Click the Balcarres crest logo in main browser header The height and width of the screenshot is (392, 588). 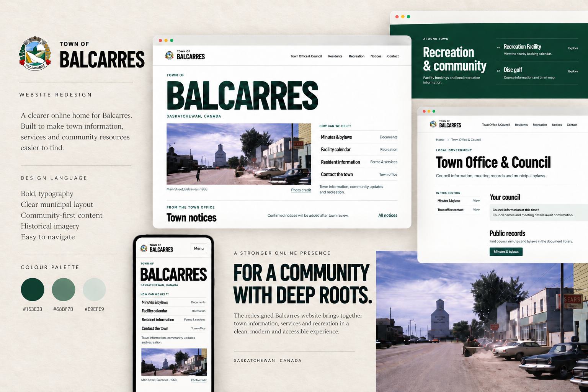tap(169, 56)
